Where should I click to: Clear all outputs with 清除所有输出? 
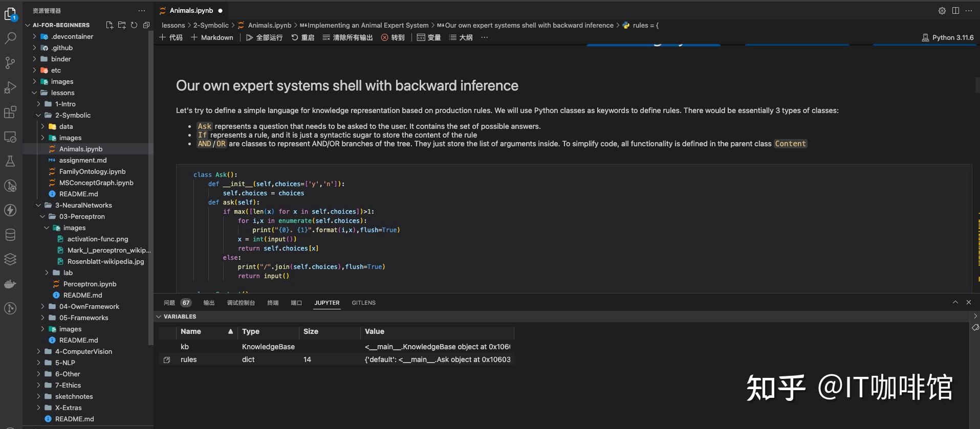pos(348,37)
